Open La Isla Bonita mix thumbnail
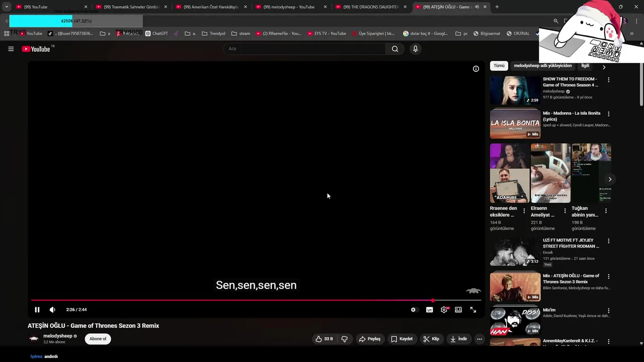 [515, 124]
